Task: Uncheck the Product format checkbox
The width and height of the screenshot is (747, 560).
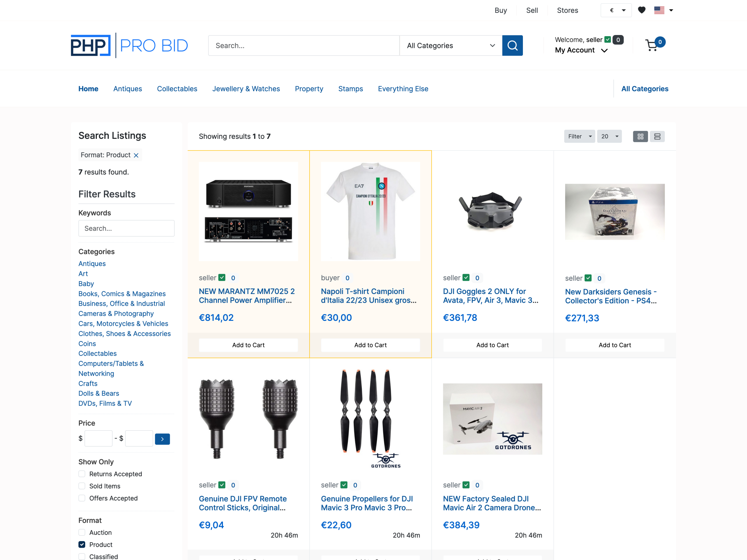Action: 82,545
